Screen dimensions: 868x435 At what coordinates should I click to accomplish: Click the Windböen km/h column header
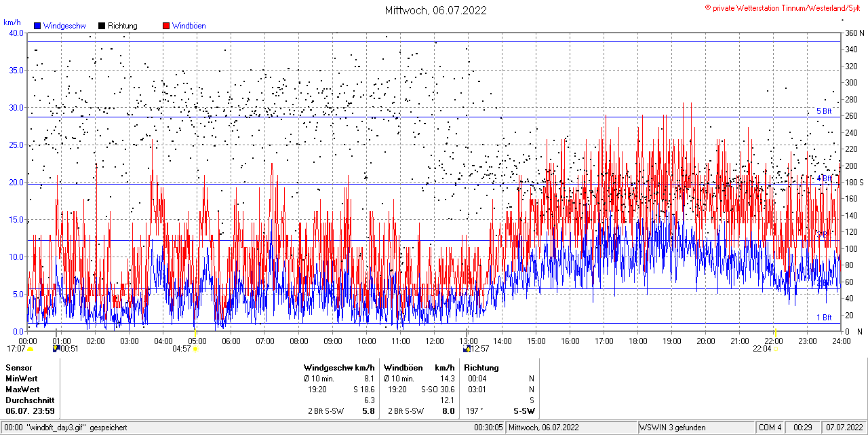click(419, 368)
